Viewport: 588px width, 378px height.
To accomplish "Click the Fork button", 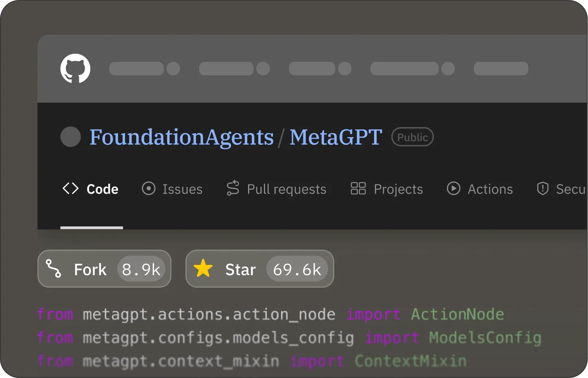I will coord(105,269).
